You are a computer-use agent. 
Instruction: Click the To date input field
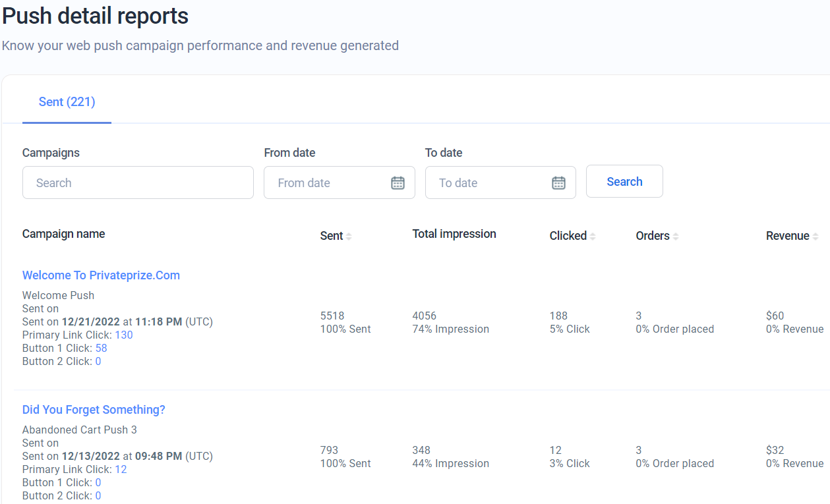488,183
